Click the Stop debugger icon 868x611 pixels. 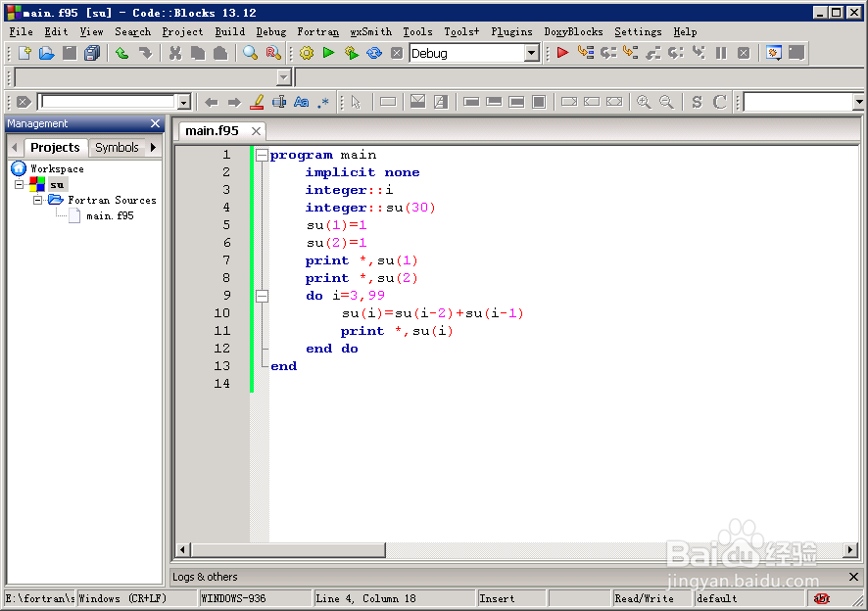[744, 53]
